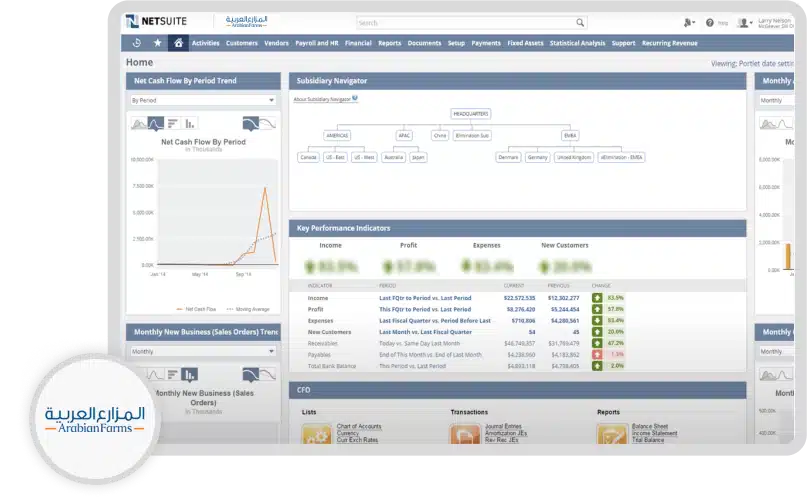Open the user role dropdown menu
Viewport: 807px width, 499px height.
point(745,22)
